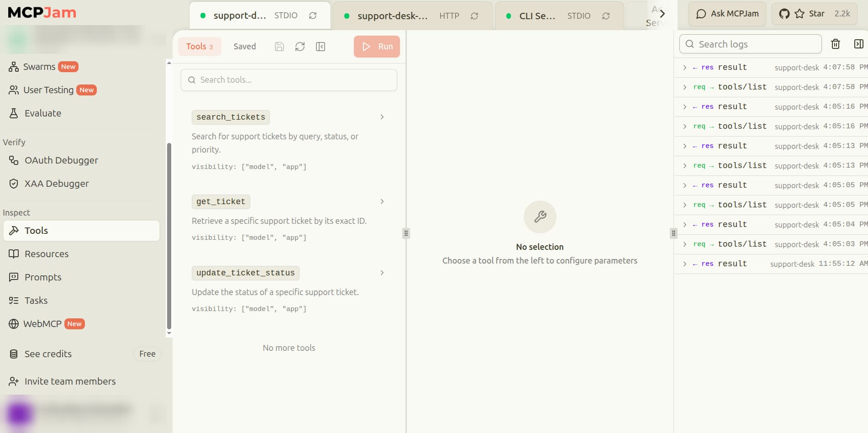Reconnect the support-desk HTTP server
Screen dimensions: 868x433
point(474,16)
